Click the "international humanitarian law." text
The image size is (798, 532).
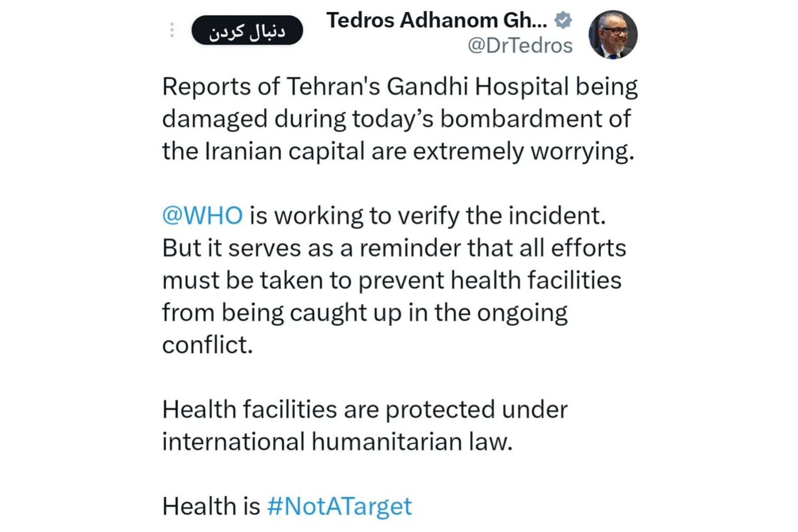tap(337, 441)
